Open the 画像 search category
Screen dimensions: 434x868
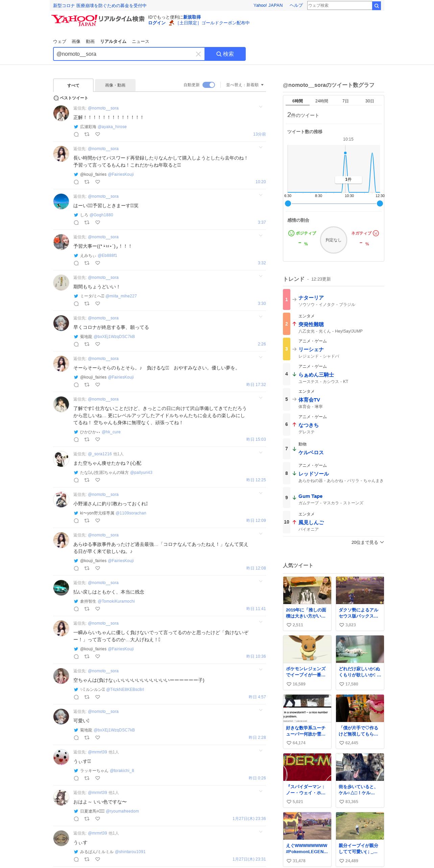pyautogui.click(x=76, y=42)
